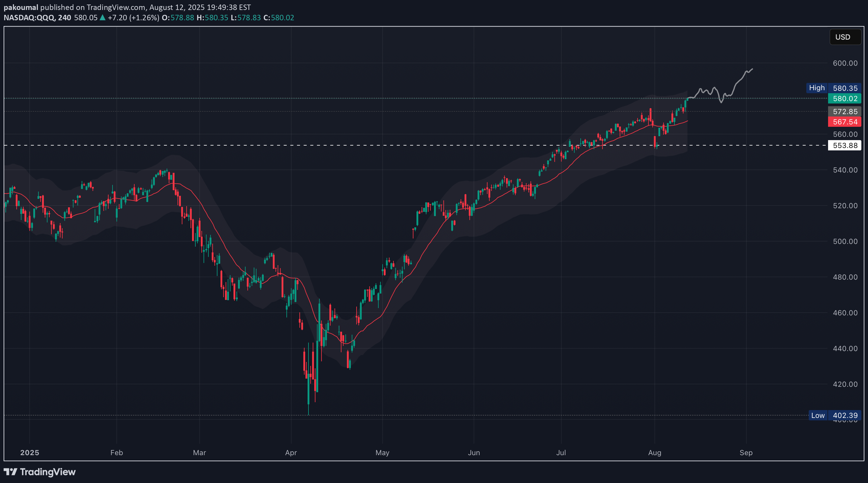
Task: Click the 480.00 price axis label
Action: [x=845, y=277]
